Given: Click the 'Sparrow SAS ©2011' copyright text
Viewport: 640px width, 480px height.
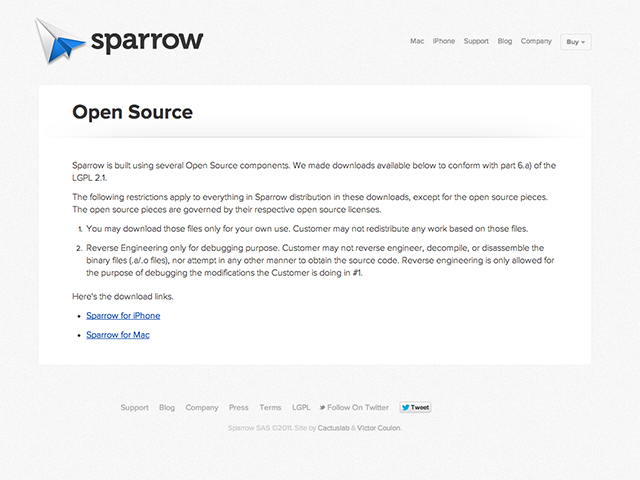Looking at the screenshot, I should coord(260,428).
